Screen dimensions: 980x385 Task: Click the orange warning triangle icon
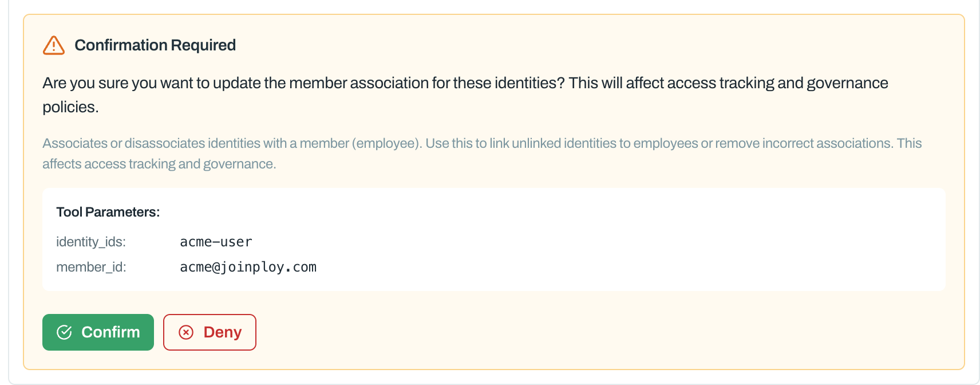coord(54,45)
